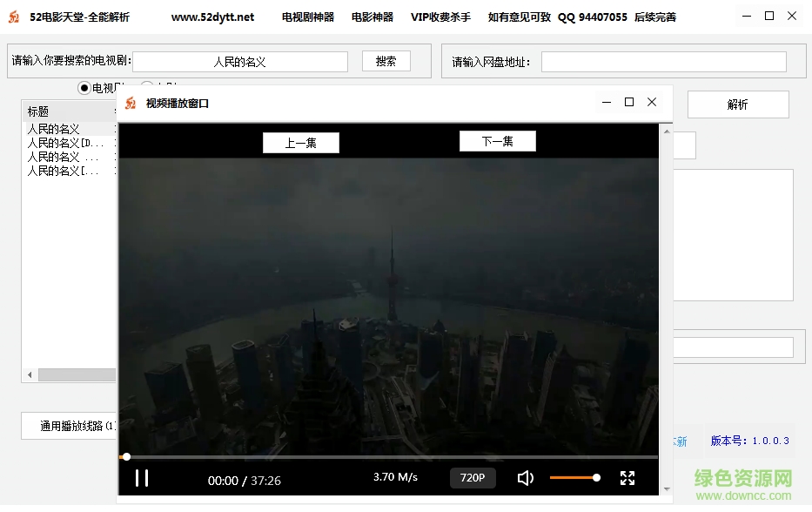Click the 网盘地址 input field
This screenshot has height=512, width=812.
tap(663, 62)
